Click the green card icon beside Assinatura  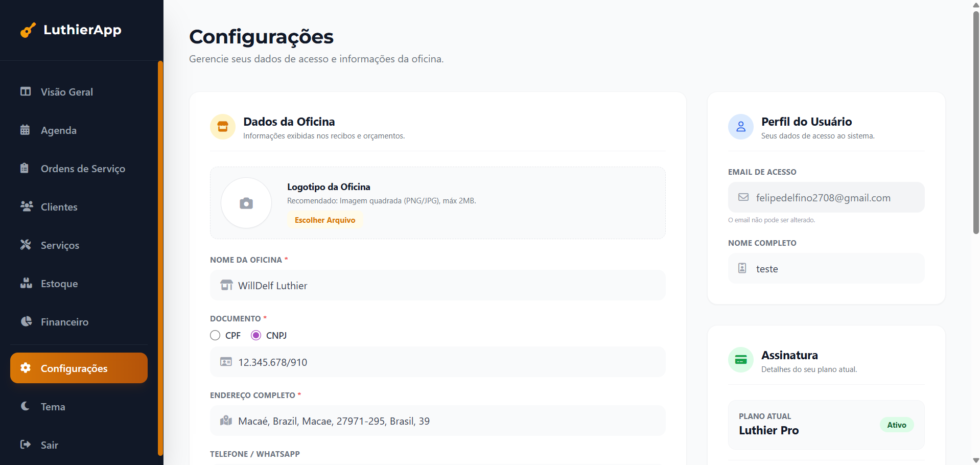point(740,360)
